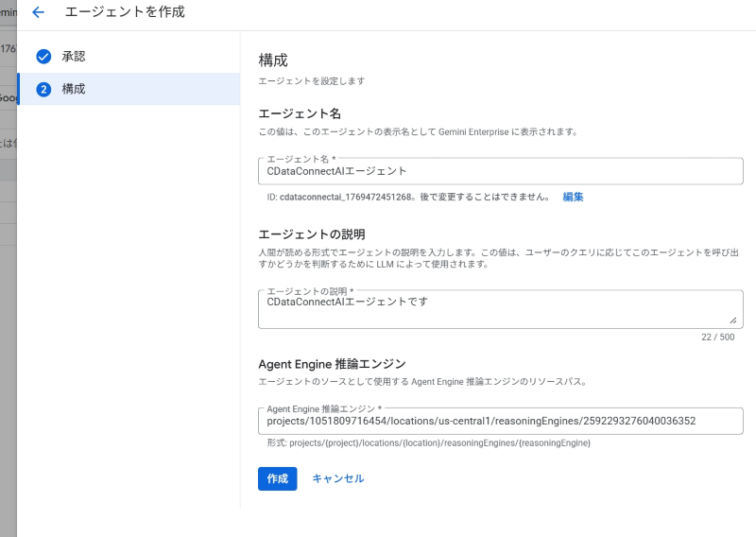Click the エージェントを作成 page title

pos(125,12)
